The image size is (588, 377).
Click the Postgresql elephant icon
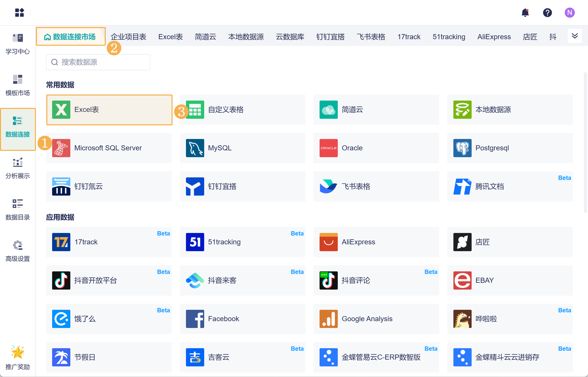pos(463,148)
